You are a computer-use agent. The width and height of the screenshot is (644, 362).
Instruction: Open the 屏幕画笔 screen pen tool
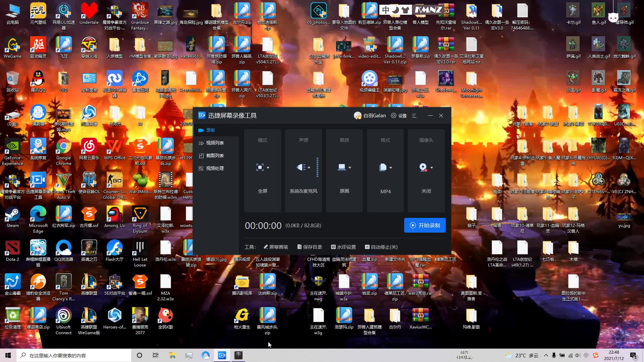(276, 247)
